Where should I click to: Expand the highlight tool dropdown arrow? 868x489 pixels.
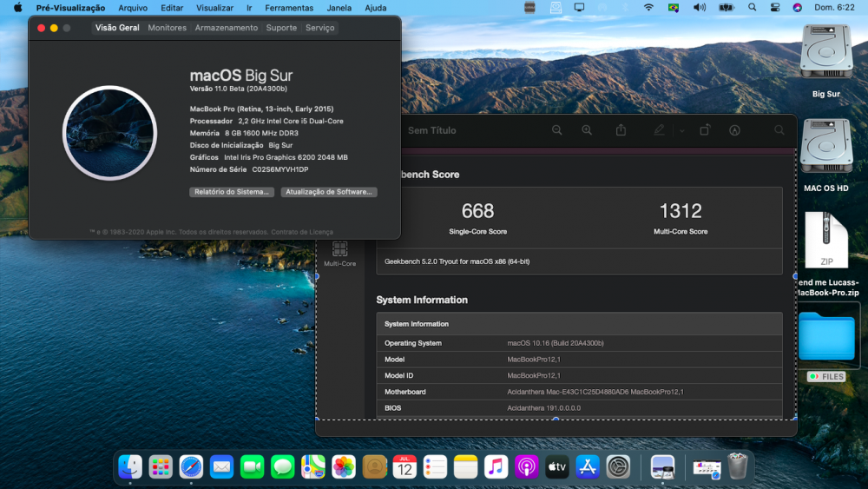tap(682, 130)
